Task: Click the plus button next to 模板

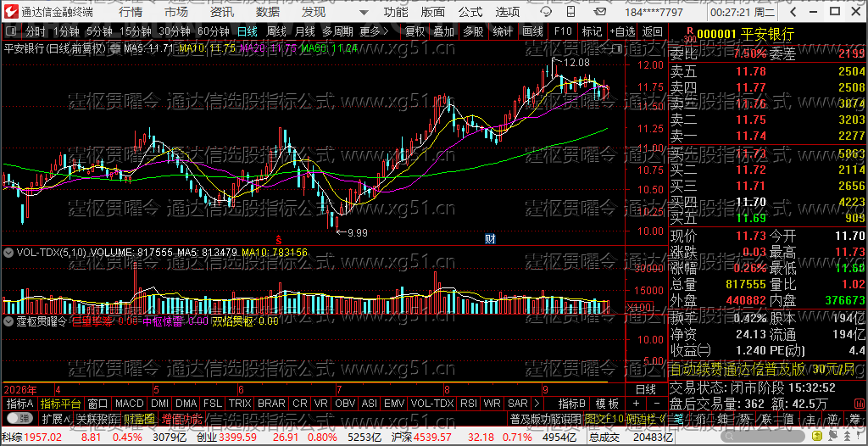Action: click(x=636, y=404)
